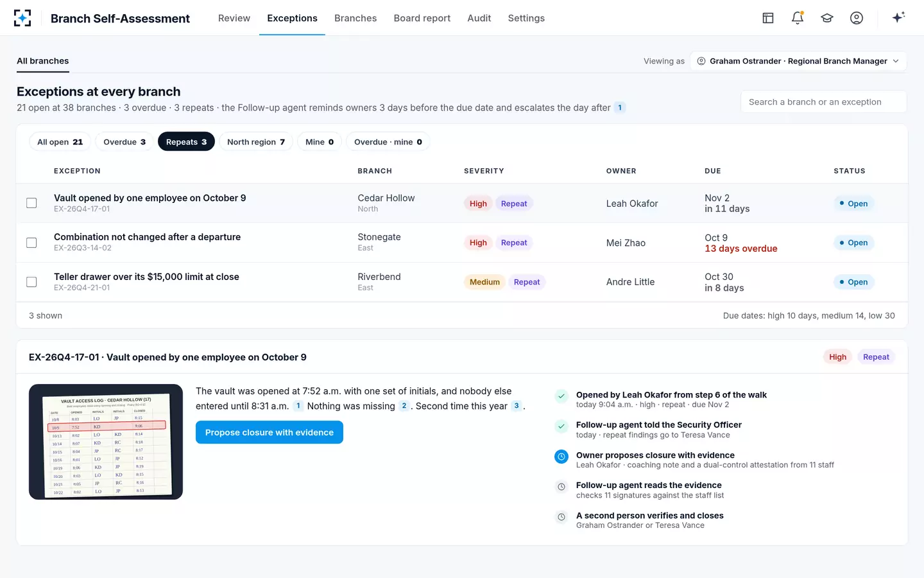Open the notifications bell

coord(798,18)
